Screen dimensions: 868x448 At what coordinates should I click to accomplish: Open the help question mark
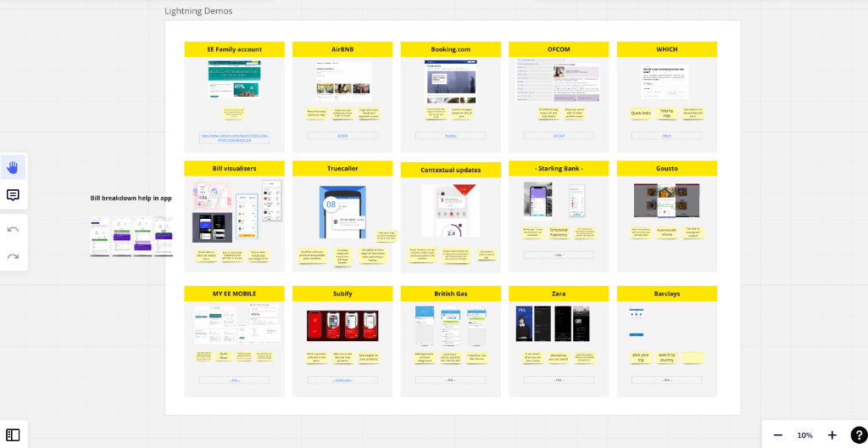(x=858, y=435)
